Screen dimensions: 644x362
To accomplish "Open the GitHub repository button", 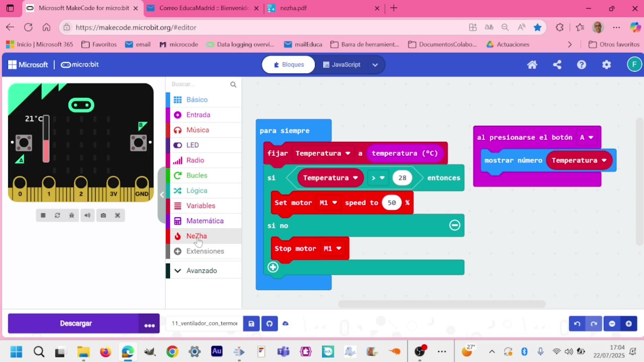I will pyautogui.click(x=269, y=324).
